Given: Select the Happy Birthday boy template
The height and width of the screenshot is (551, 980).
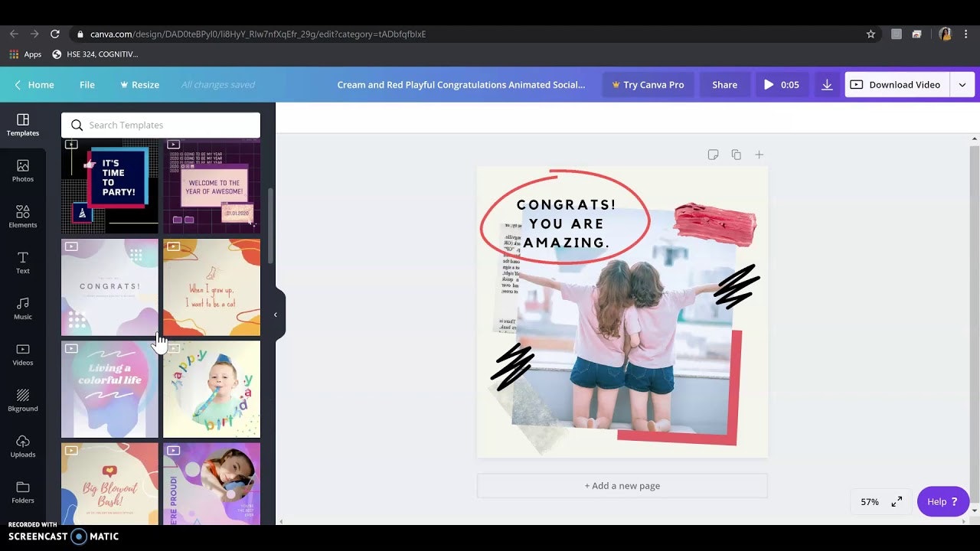Looking at the screenshot, I should (211, 389).
